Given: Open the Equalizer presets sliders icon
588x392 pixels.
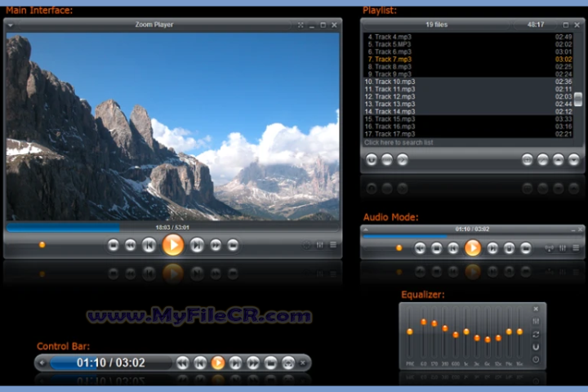Looking at the screenshot, I should [536, 321].
